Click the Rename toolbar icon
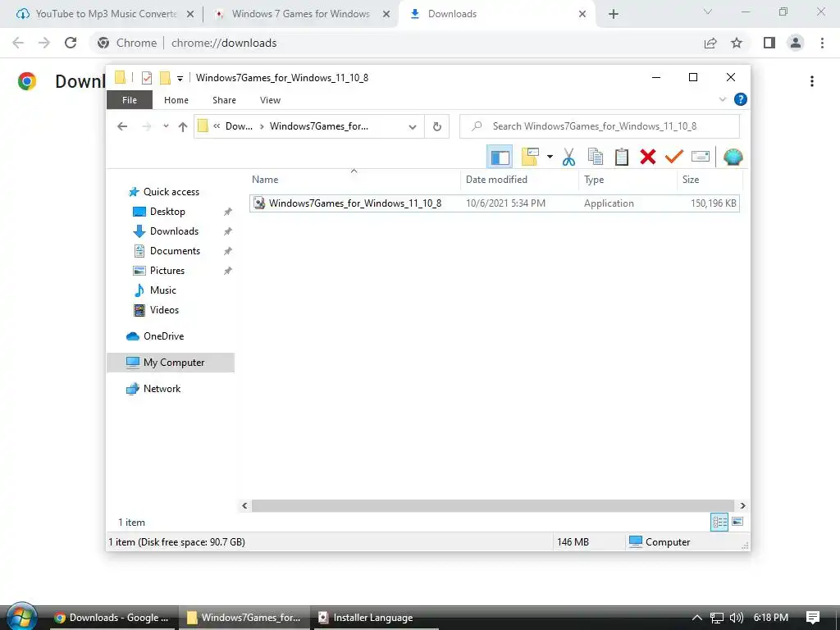Viewport: 840px width, 630px height. [701, 157]
